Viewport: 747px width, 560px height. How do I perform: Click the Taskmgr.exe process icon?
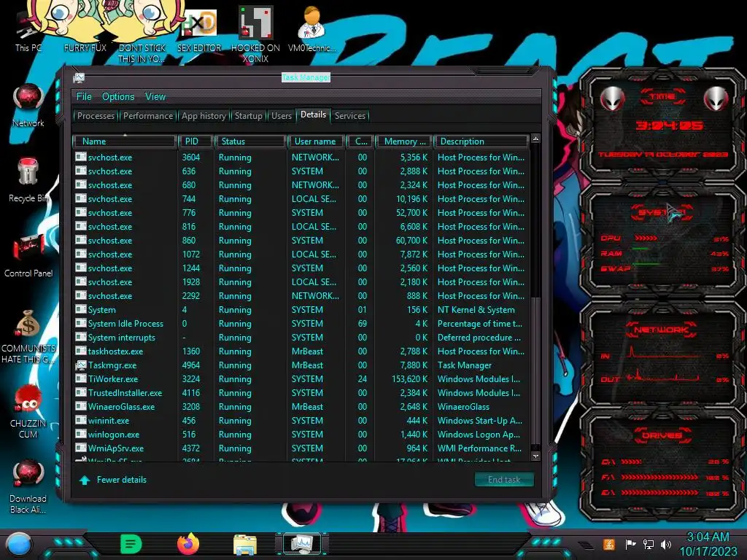80,365
